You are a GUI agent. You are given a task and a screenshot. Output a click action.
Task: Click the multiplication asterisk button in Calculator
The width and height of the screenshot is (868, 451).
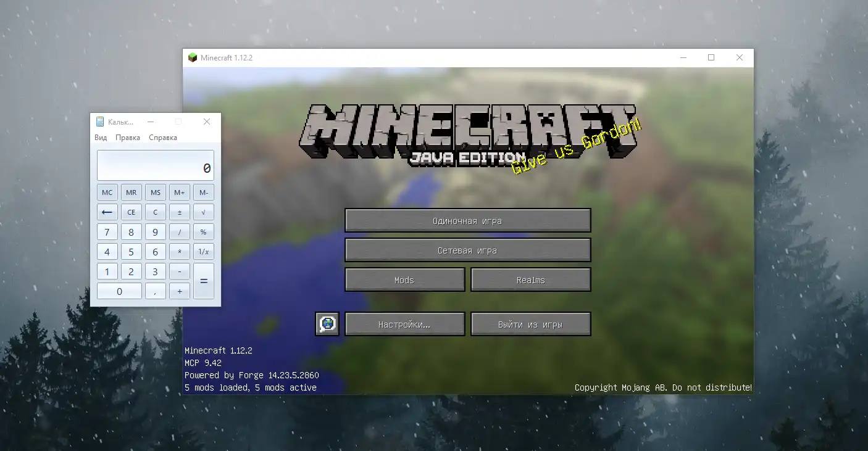(180, 252)
